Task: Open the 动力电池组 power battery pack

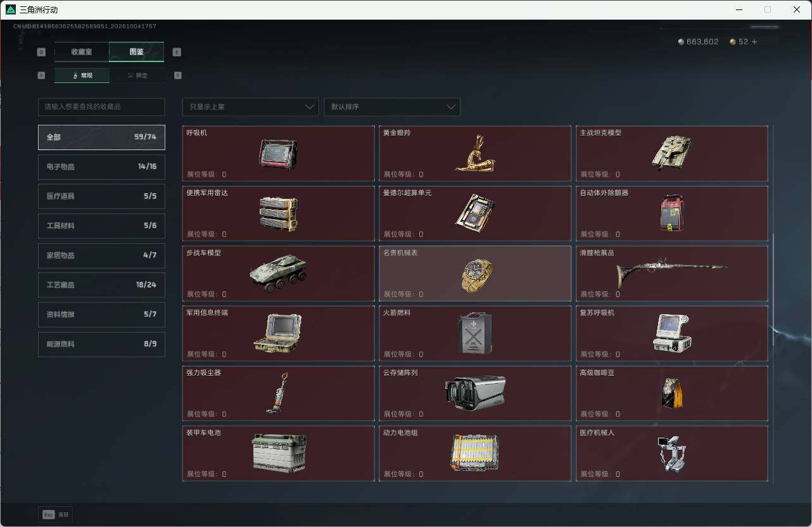Action: (x=475, y=454)
